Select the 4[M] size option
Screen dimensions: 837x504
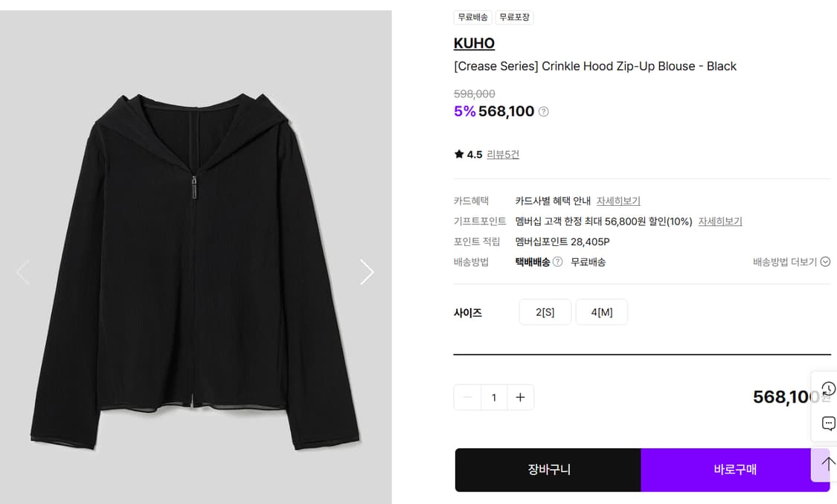(601, 311)
